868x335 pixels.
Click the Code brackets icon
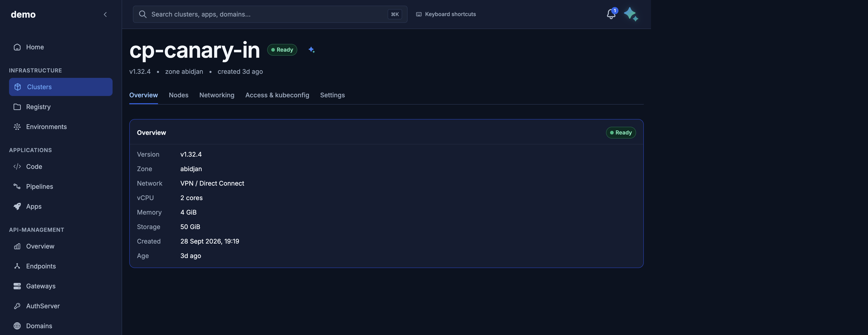click(17, 166)
